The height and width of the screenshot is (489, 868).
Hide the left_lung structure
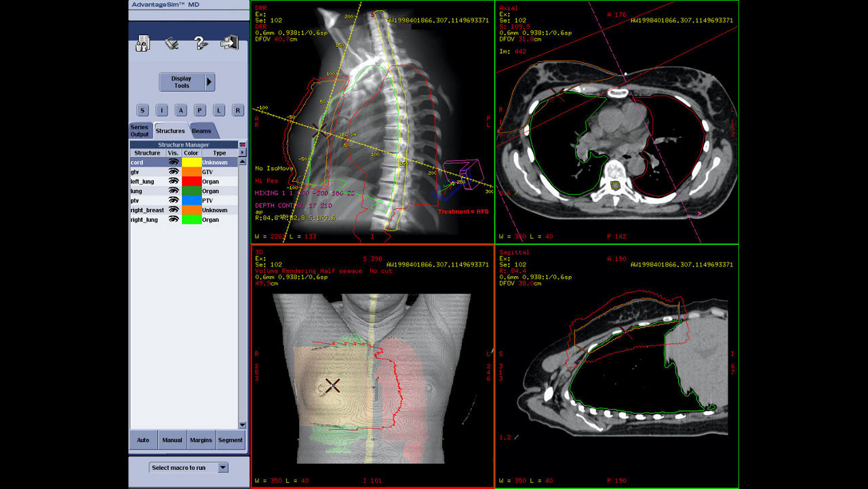click(x=174, y=182)
